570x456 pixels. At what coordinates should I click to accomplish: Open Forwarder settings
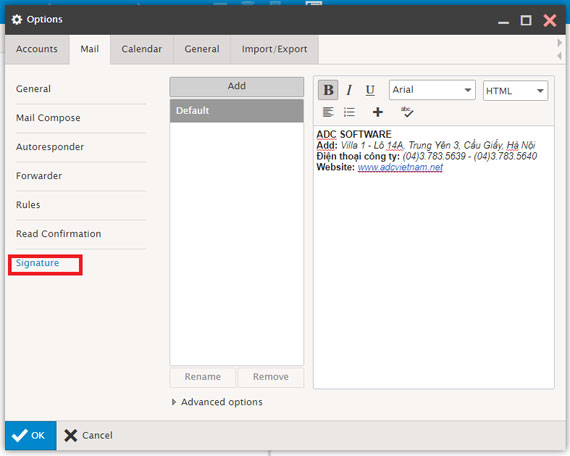pos(39,176)
